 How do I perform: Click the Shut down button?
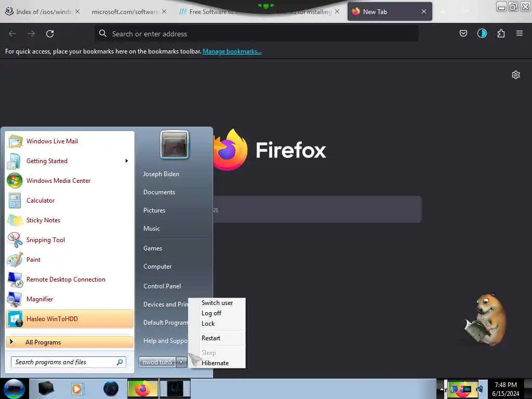point(157,362)
